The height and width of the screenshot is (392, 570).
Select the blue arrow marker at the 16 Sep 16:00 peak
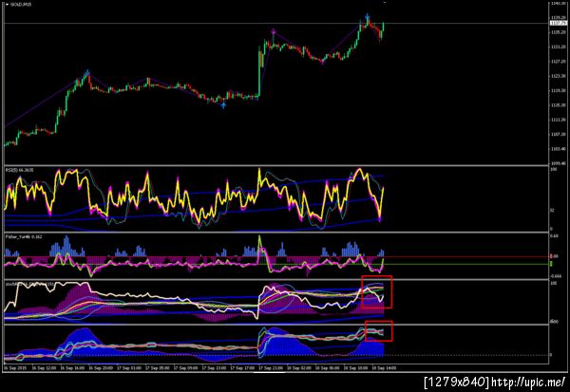point(87,72)
